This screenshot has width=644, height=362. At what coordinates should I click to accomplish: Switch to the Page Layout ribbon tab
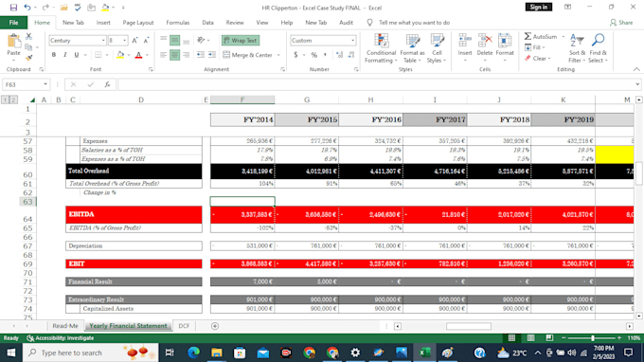(138, 23)
